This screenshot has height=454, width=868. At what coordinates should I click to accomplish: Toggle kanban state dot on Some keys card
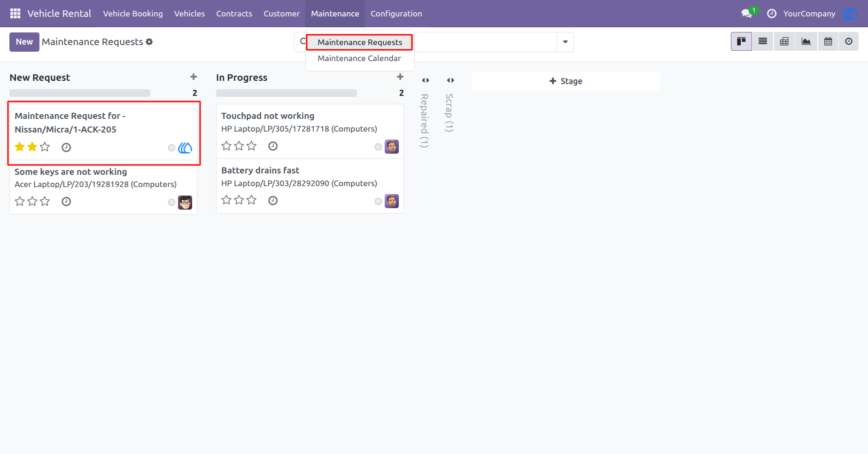(171, 203)
